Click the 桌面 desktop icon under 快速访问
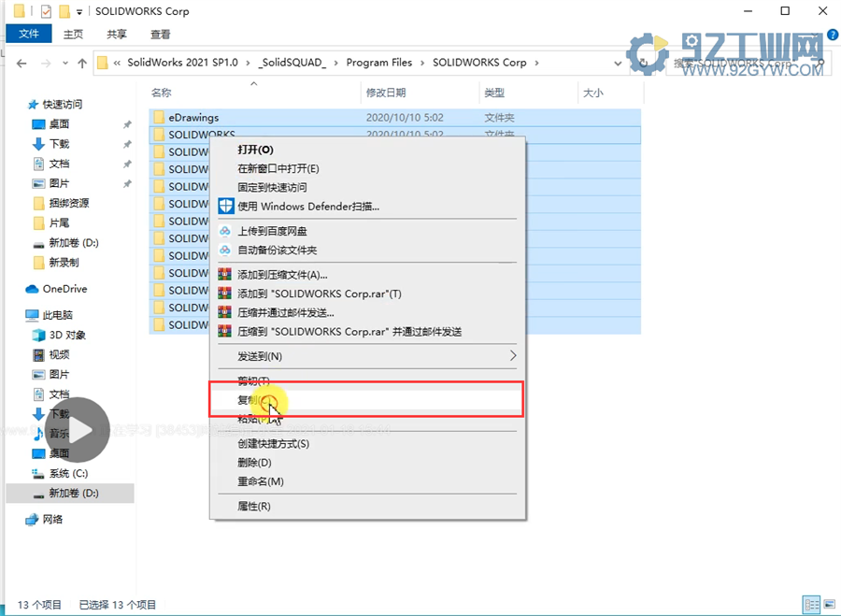This screenshot has width=841, height=616. pos(38,124)
